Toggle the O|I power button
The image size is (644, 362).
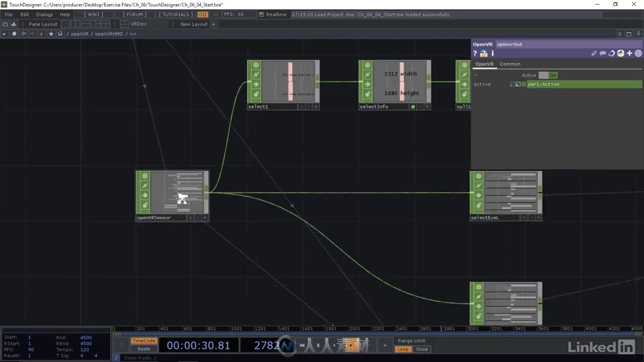pyautogui.click(x=203, y=15)
